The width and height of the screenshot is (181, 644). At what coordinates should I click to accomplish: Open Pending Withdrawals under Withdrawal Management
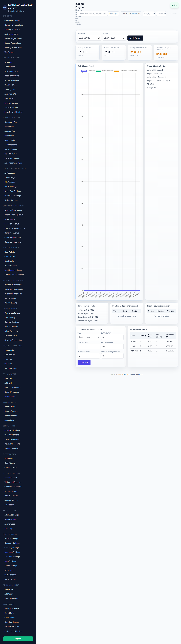click(x=13, y=285)
